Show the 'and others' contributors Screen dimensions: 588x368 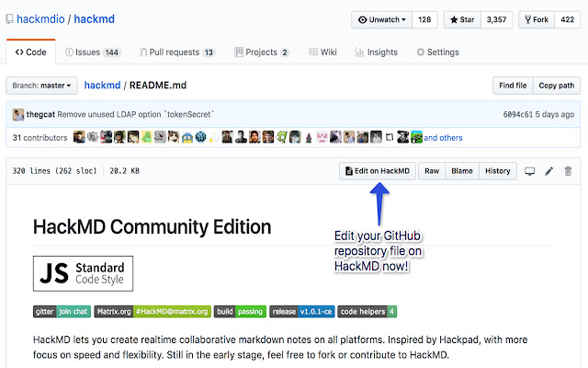click(x=443, y=138)
